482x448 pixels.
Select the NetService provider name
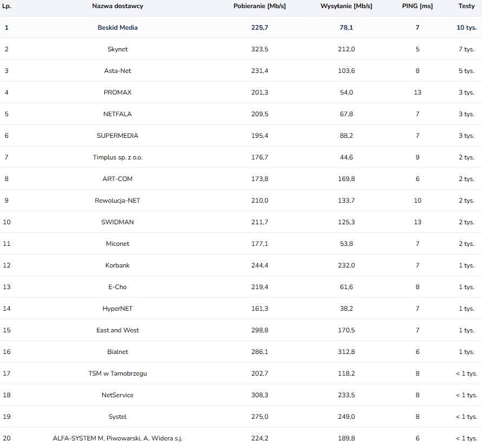click(x=117, y=395)
